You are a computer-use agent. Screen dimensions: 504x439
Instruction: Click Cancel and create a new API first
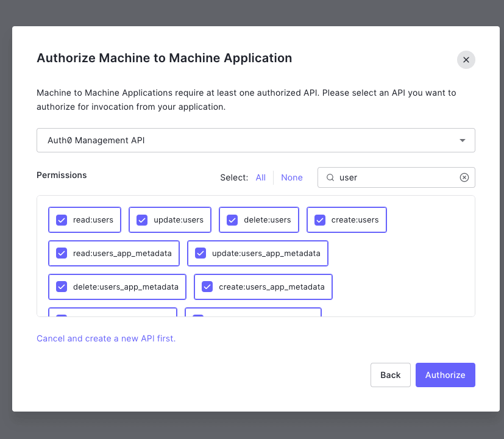(x=106, y=338)
